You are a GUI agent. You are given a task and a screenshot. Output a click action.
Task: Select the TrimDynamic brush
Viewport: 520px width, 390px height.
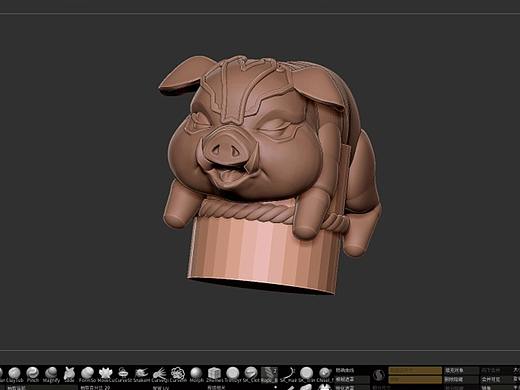(x=232, y=374)
